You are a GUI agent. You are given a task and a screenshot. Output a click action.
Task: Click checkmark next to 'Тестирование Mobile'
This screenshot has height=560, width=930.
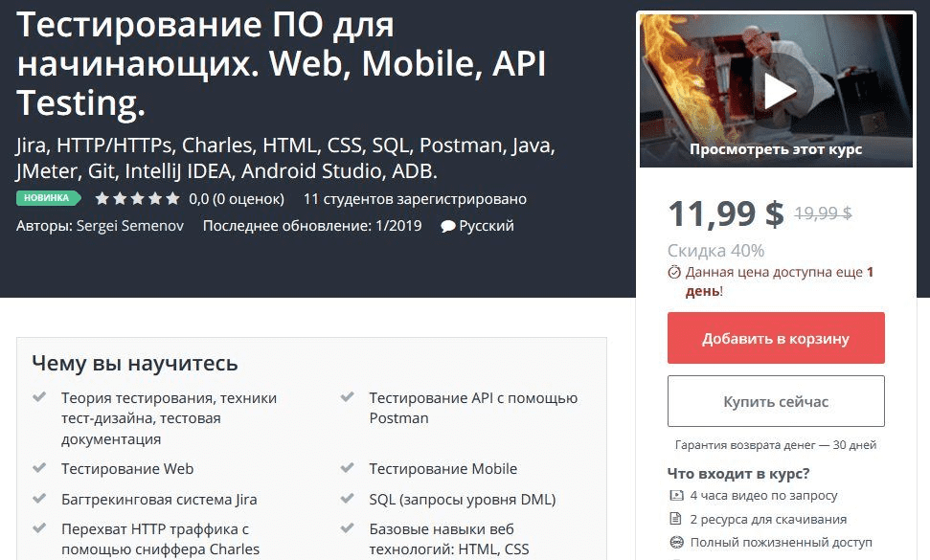(348, 468)
